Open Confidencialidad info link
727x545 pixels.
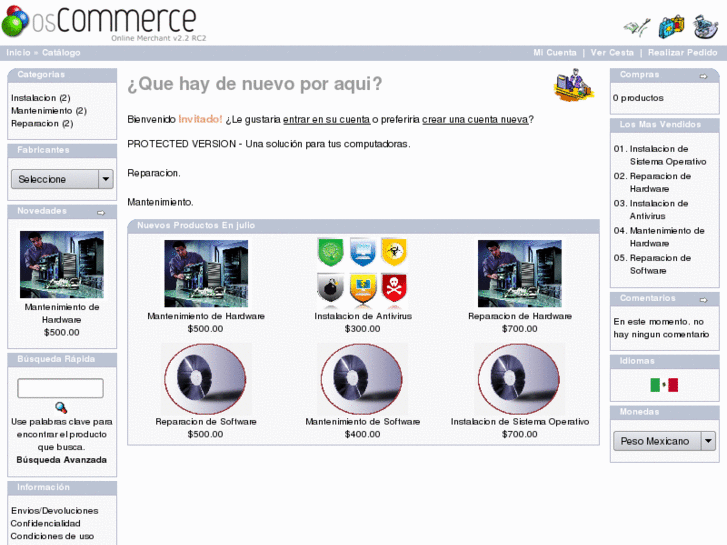(45, 523)
